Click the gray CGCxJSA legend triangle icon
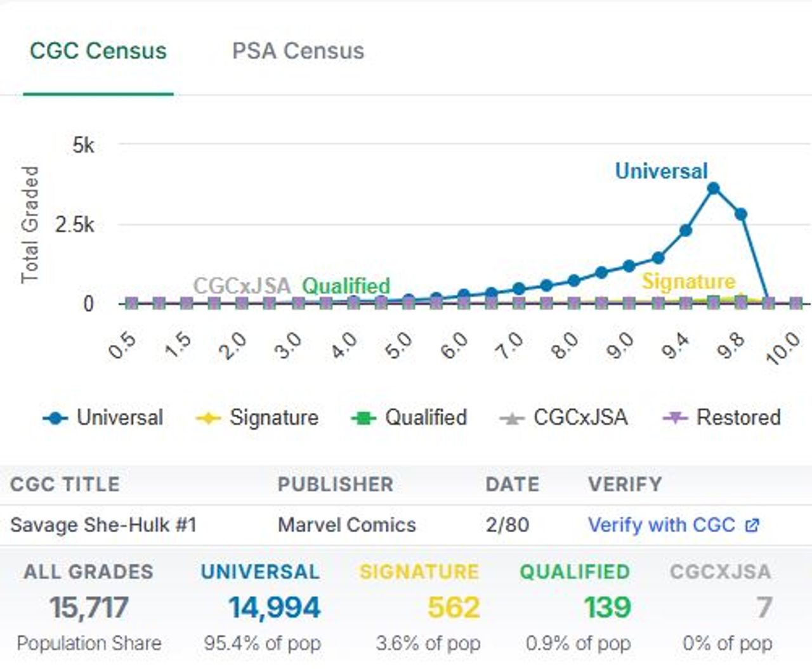Screen dimensions: 812x669 [x=511, y=419]
